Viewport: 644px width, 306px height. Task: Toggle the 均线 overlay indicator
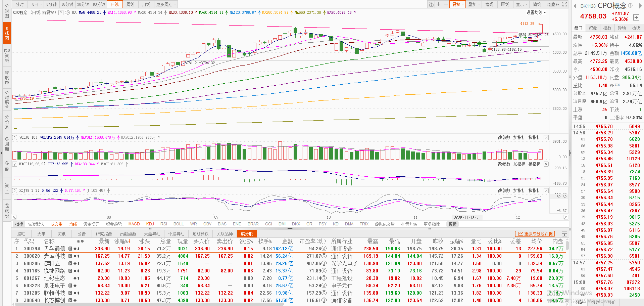pos(73,224)
